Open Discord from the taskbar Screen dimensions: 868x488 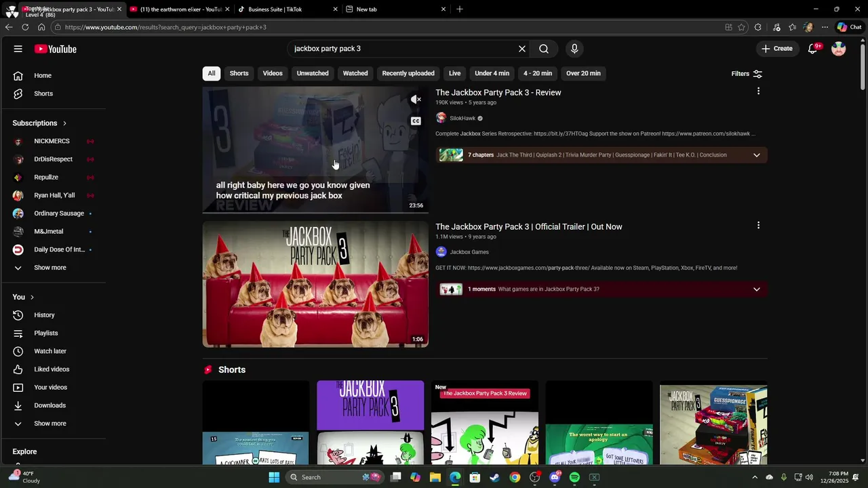[555, 477]
